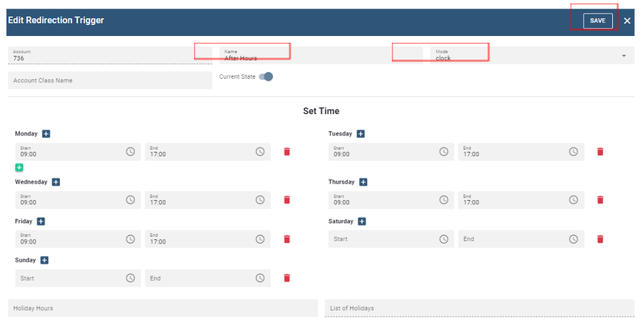Close the Edit Redirection Trigger dialog
The height and width of the screenshot is (324, 644).
point(627,21)
